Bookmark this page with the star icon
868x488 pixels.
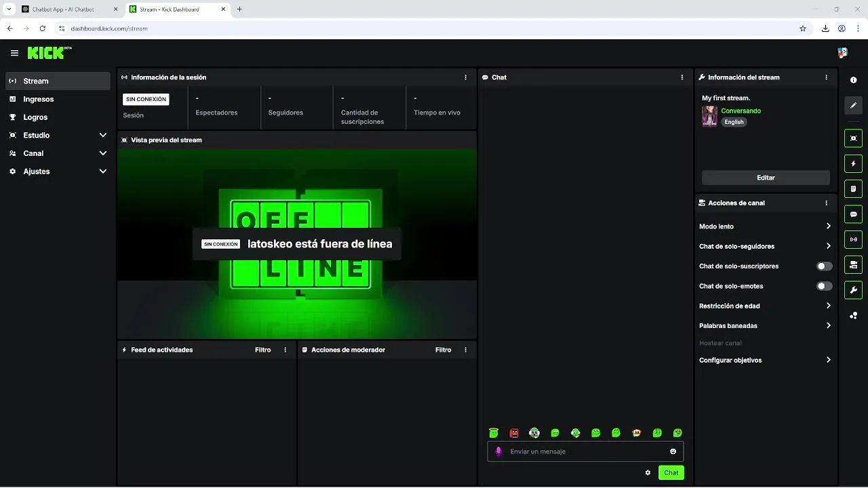[803, 28]
